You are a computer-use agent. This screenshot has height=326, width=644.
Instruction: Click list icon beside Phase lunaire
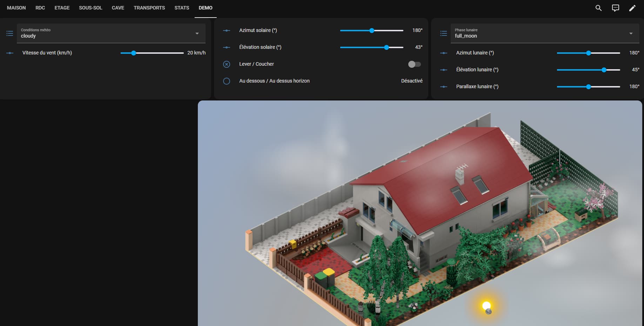pos(444,33)
